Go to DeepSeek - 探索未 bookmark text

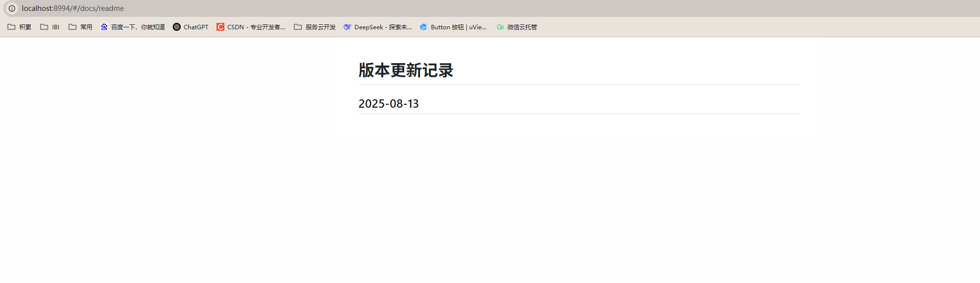click(383, 27)
